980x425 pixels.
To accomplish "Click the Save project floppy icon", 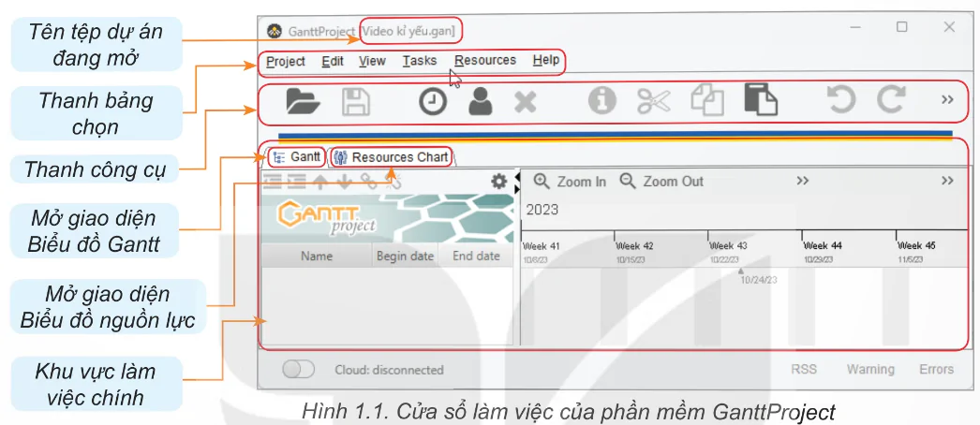I will (x=355, y=101).
